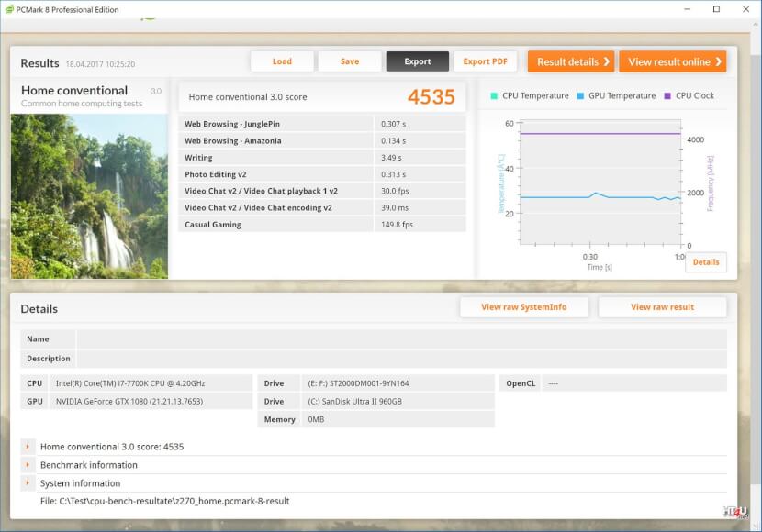Click the Intel Core i7-7700K CPU value

[x=130, y=383]
